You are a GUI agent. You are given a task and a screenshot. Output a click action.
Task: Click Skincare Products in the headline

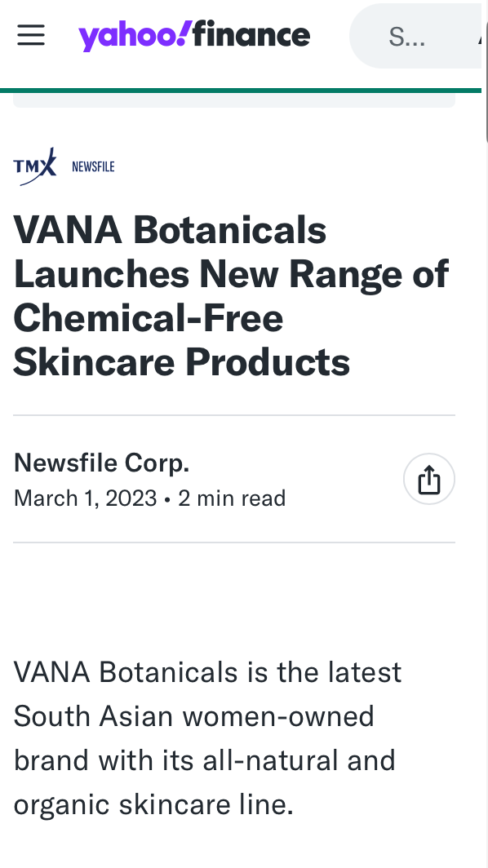[182, 362]
